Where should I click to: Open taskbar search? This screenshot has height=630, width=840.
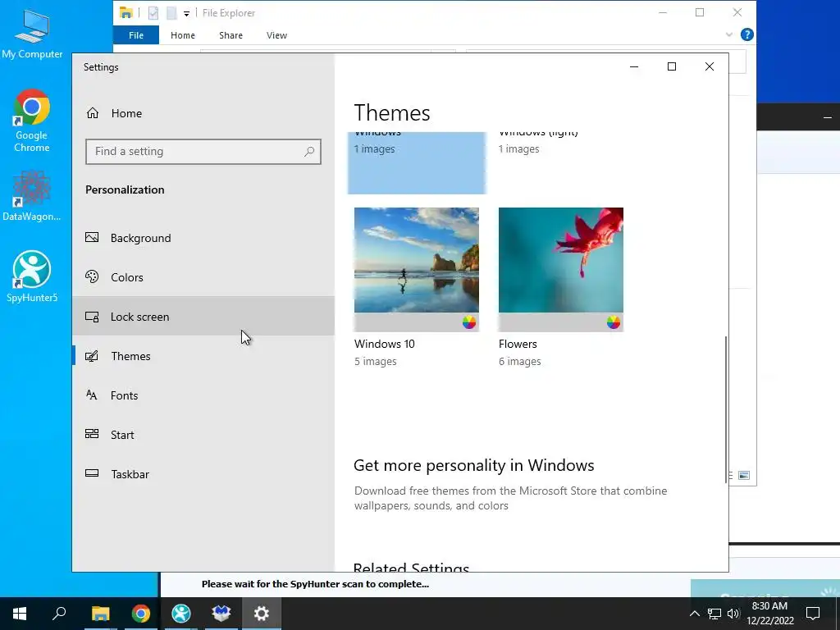click(x=59, y=614)
